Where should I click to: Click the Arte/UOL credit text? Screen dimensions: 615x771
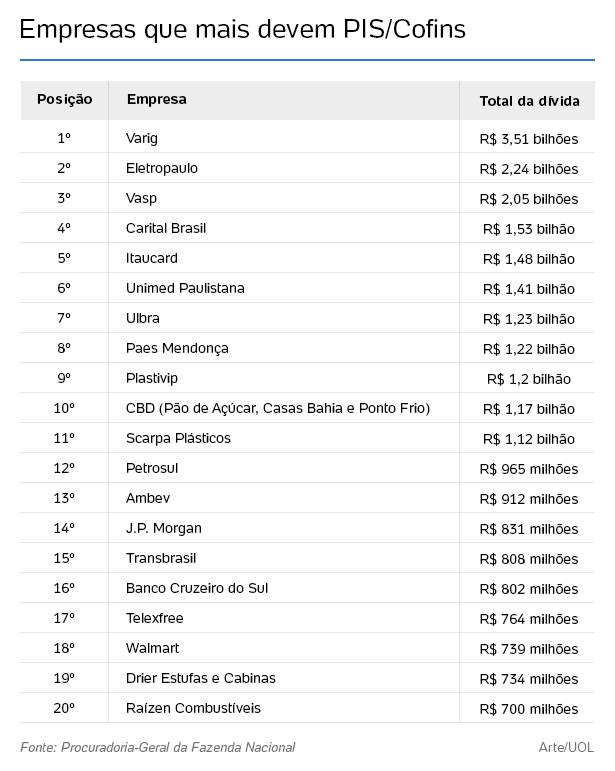565,747
